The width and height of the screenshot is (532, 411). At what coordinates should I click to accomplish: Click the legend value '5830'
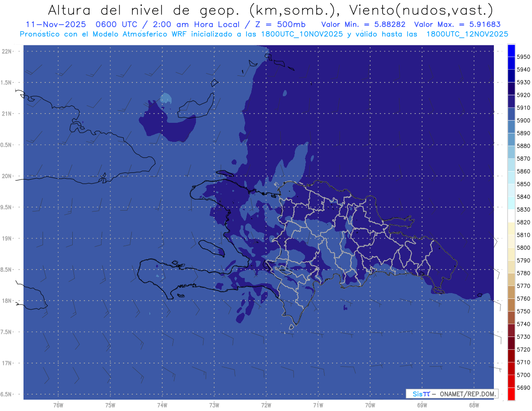(523, 210)
